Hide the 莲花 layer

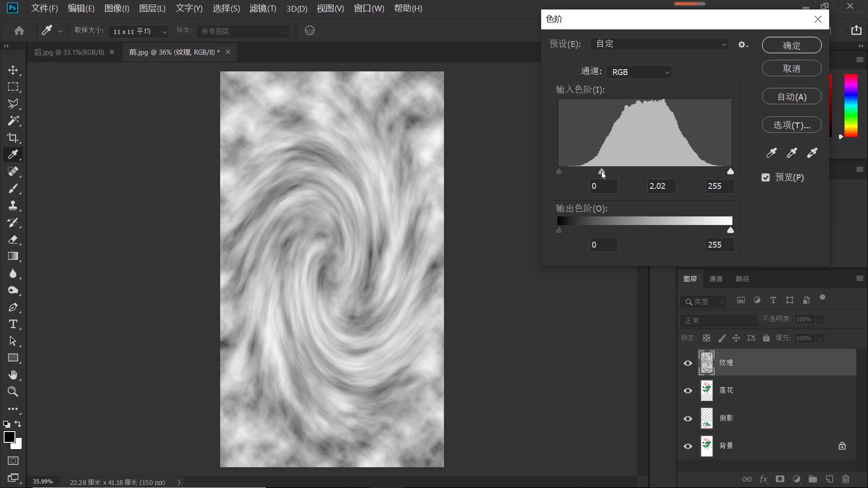tap(688, 391)
